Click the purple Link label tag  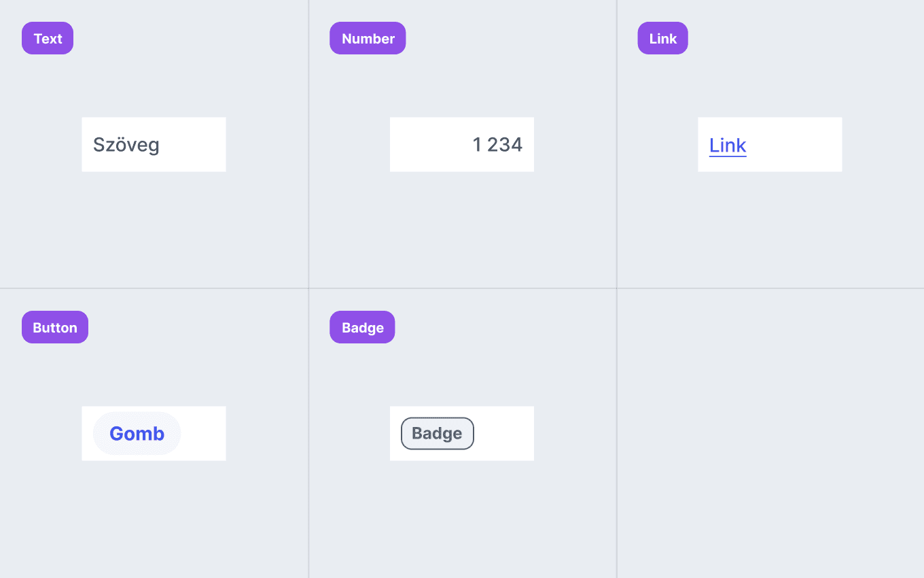[x=662, y=38]
